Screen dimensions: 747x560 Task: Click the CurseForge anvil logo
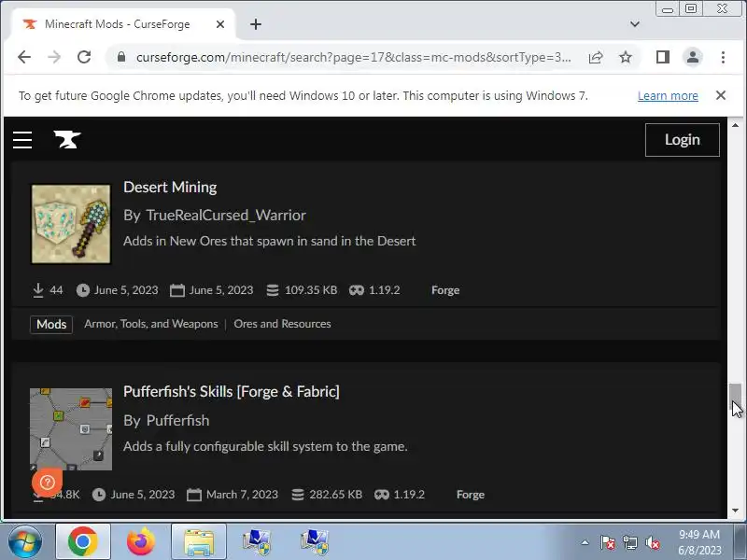(67, 139)
